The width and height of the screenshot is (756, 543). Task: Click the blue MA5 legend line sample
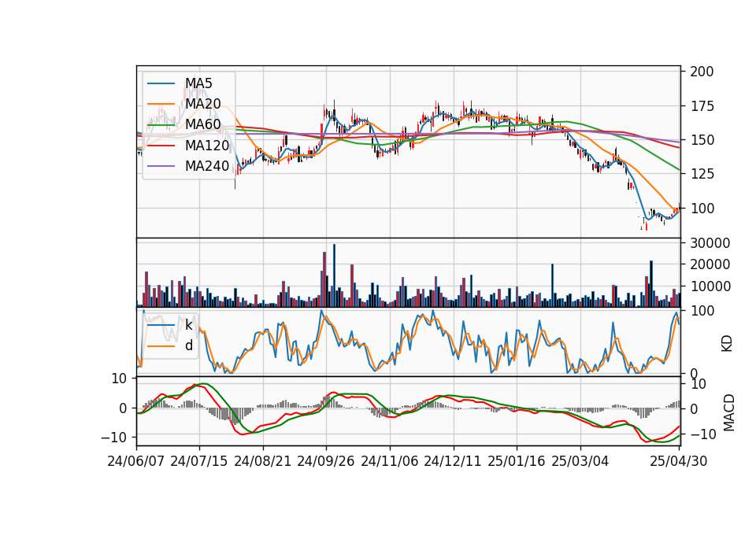[161, 83]
